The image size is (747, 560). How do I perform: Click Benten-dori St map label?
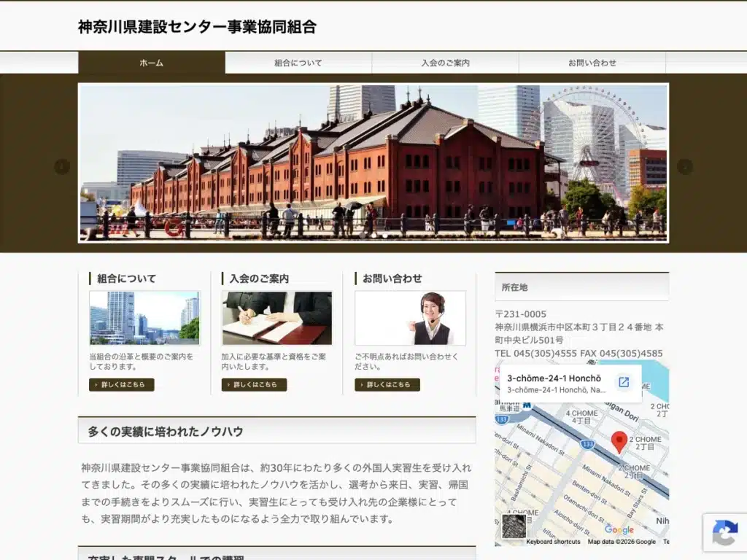tap(588, 493)
